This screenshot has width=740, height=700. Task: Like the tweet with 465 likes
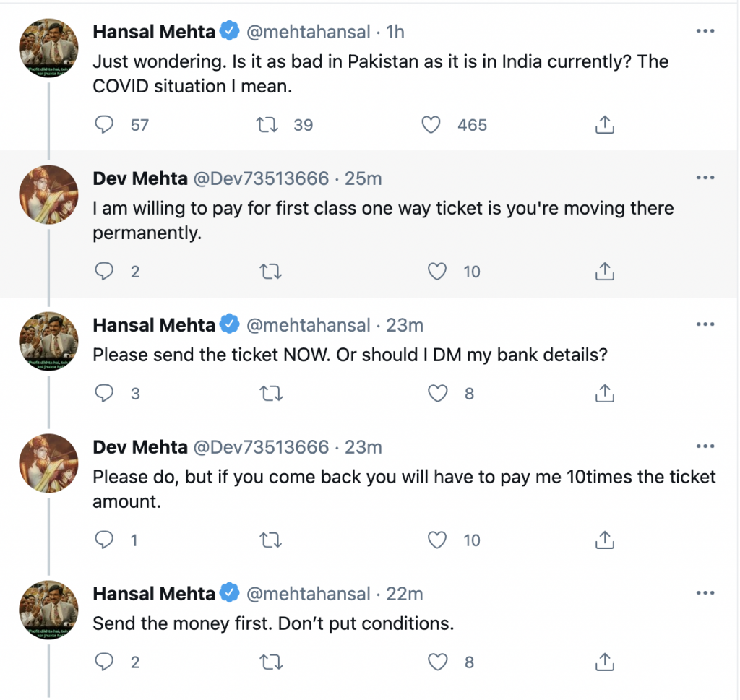coord(431,125)
